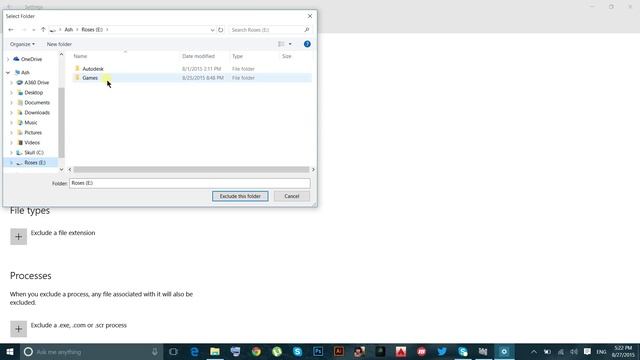Click Roses (E:) in the address breadcrumb
The image size is (640, 360).
pyautogui.click(x=92, y=30)
